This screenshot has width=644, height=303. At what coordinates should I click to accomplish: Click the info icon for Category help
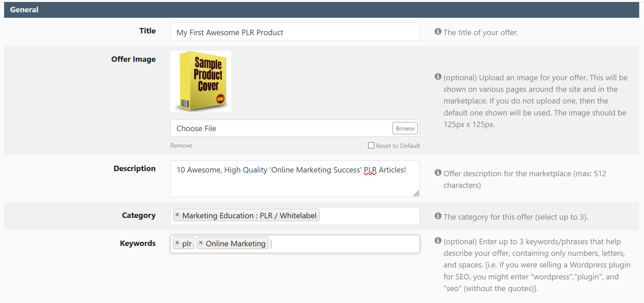tap(438, 216)
